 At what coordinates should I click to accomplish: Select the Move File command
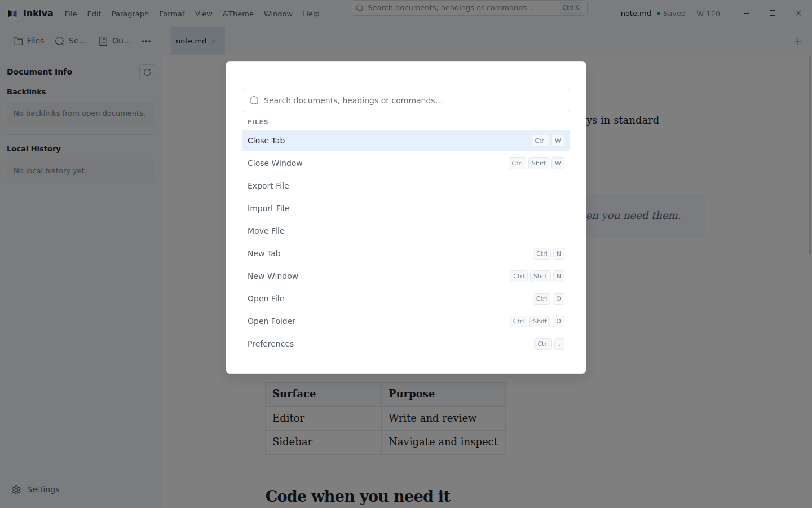406,231
